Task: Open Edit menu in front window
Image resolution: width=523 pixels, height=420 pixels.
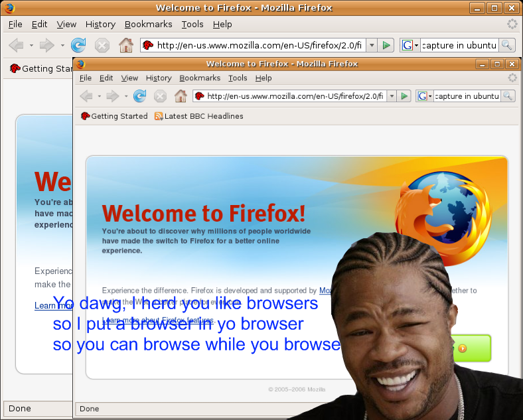Action: click(x=106, y=78)
